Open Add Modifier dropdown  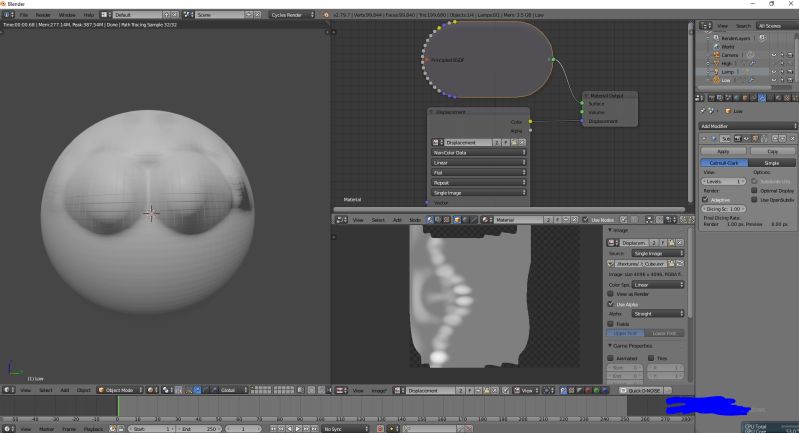pyautogui.click(x=747, y=126)
